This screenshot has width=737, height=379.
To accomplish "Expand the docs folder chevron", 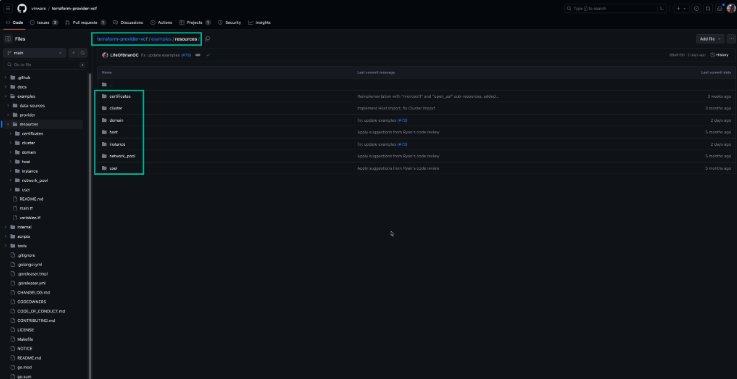I will click(x=6, y=87).
